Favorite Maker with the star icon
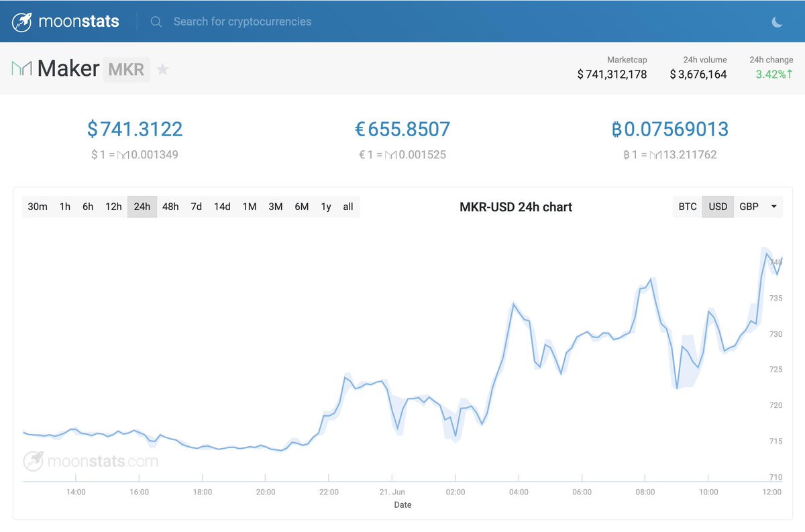Screen dimensions: 805x532 [162, 69]
